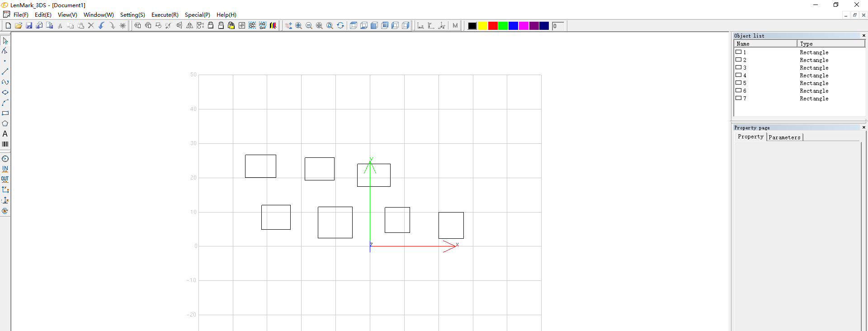
Task: Pick the red color swatch
Action: point(493,26)
